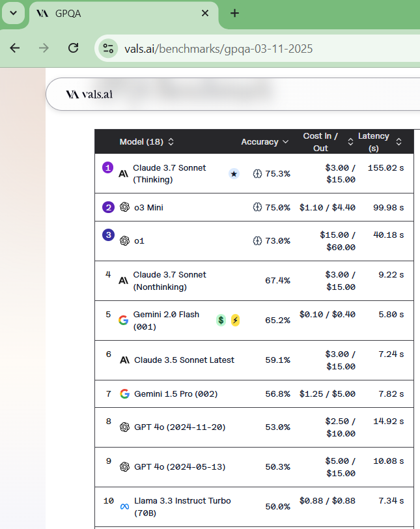Click Anthropic logo beside Claude 3.7 Sonnet (Thinking)

pos(123,174)
